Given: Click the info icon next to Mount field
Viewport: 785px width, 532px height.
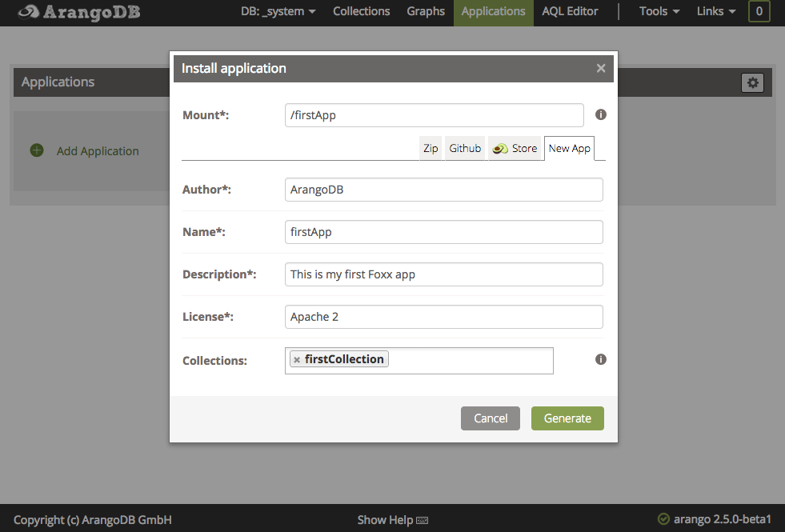Looking at the screenshot, I should point(601,114).
